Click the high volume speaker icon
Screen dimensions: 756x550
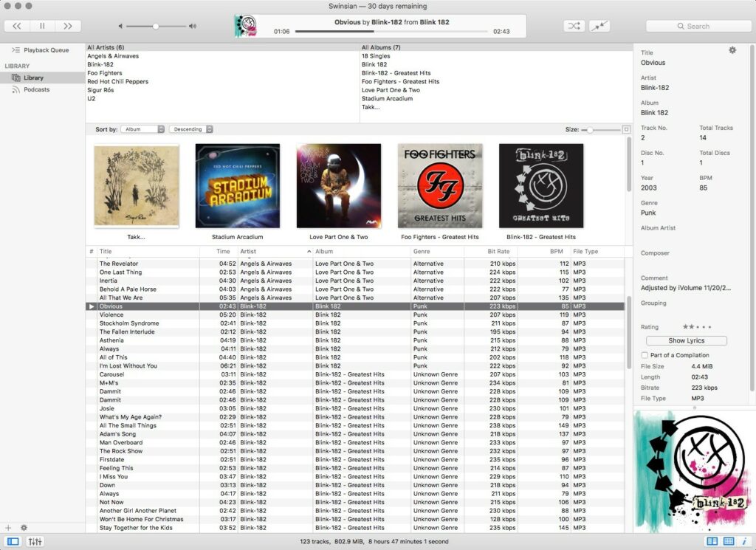[x=193, y=26]
